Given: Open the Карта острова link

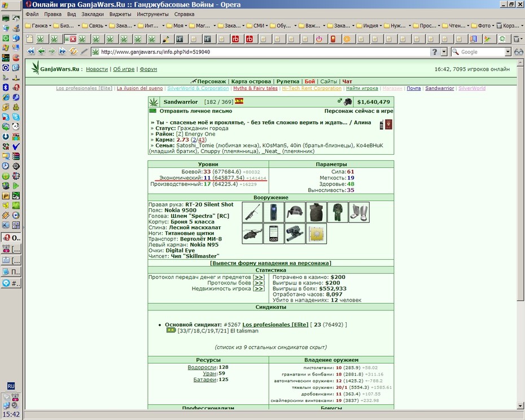Looking at the screenshot, I should tap(251, 81).
